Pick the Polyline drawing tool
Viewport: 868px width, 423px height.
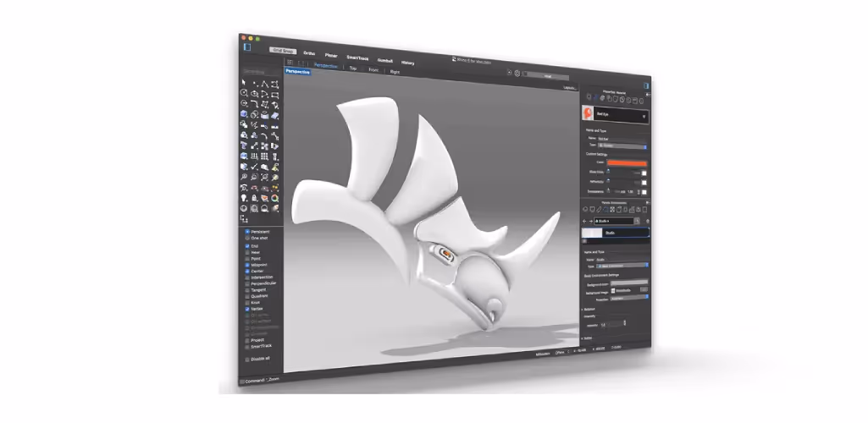tap(264, 84)
